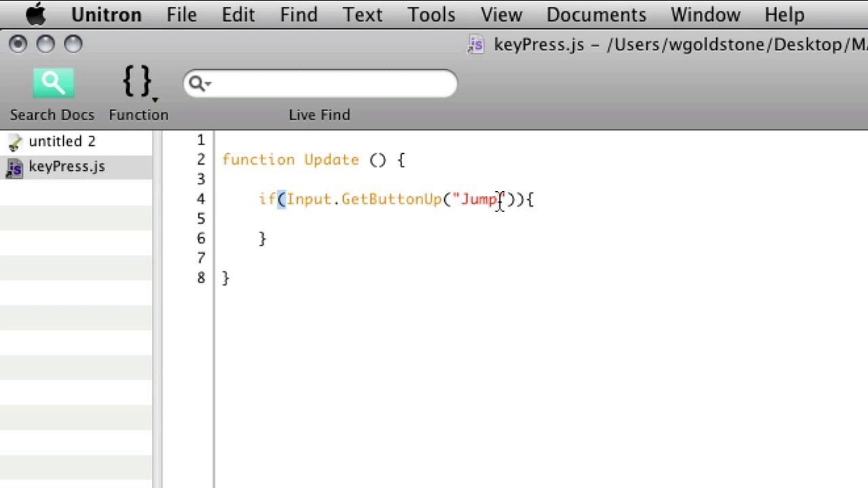Click the keyPress.js sidebar file icon
The image size is (868, 488).
point(14,167)
